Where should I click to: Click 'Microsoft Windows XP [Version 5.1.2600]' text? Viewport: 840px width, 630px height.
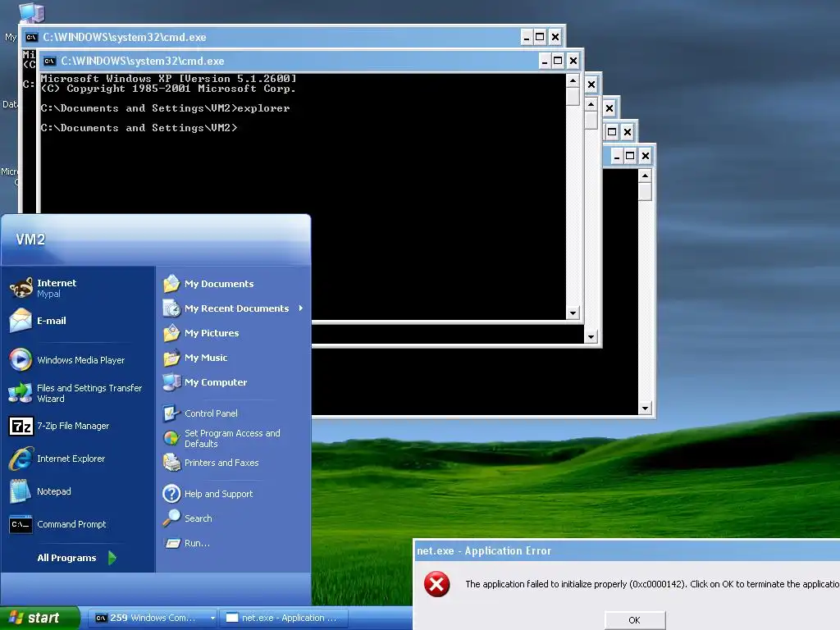point(168,79)
